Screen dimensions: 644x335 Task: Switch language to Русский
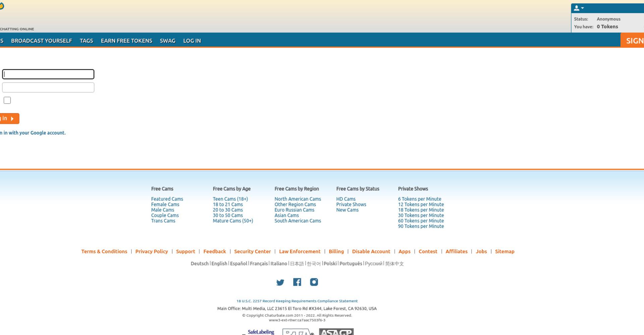374,264
